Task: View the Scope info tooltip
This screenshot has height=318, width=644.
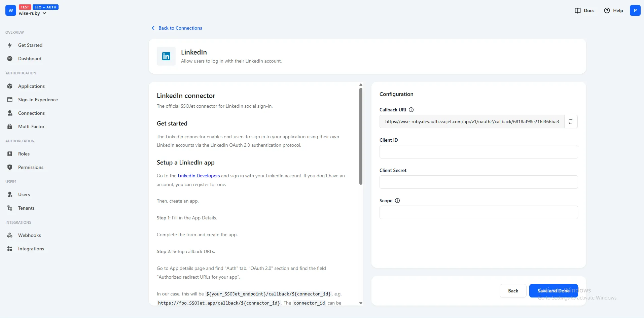Action: pos(397,201)
